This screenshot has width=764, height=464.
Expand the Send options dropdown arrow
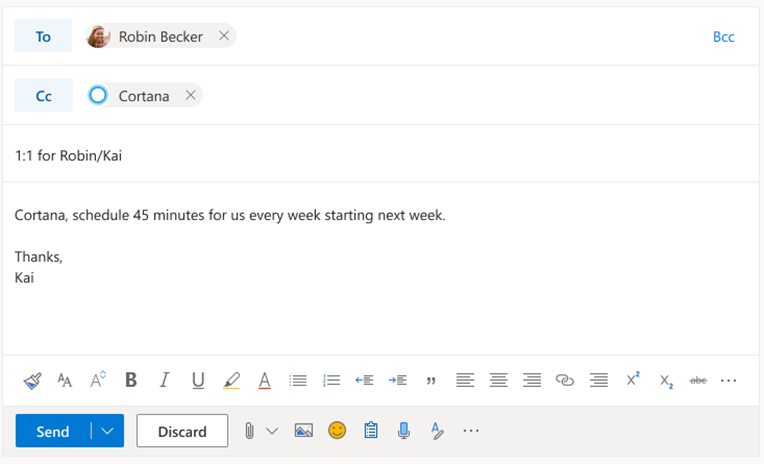coord(108,431)
